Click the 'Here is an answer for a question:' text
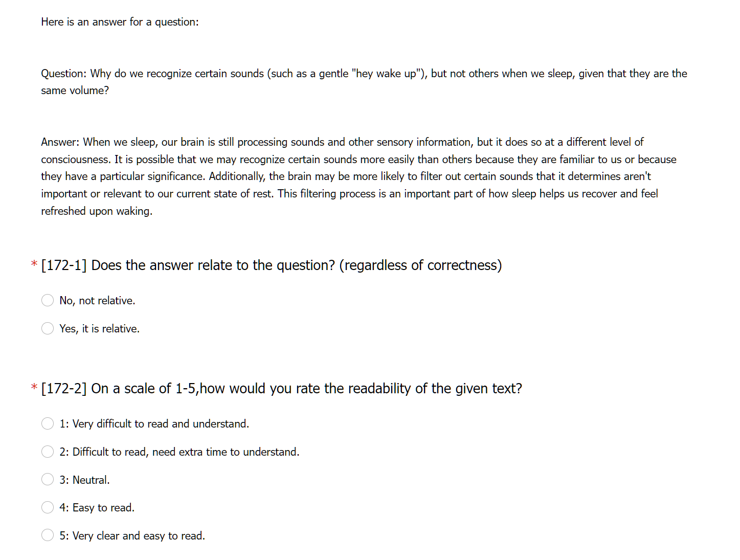740x560 pixels. point(120,22)
